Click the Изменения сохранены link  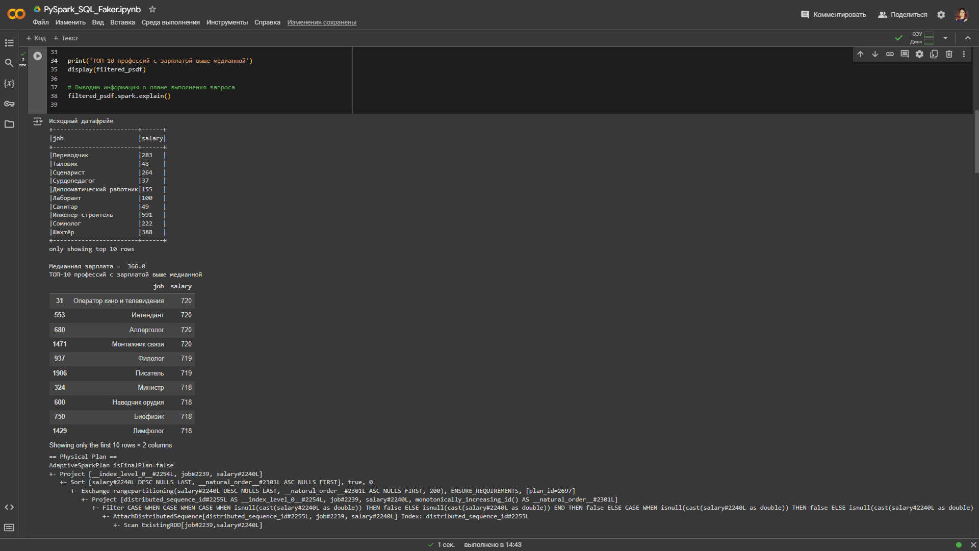pyautogui.click(x=322, y=22)
